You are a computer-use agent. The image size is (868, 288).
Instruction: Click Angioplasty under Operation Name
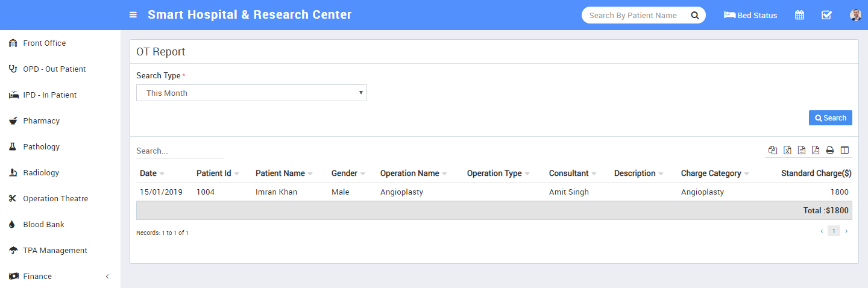tap(401, 192)
